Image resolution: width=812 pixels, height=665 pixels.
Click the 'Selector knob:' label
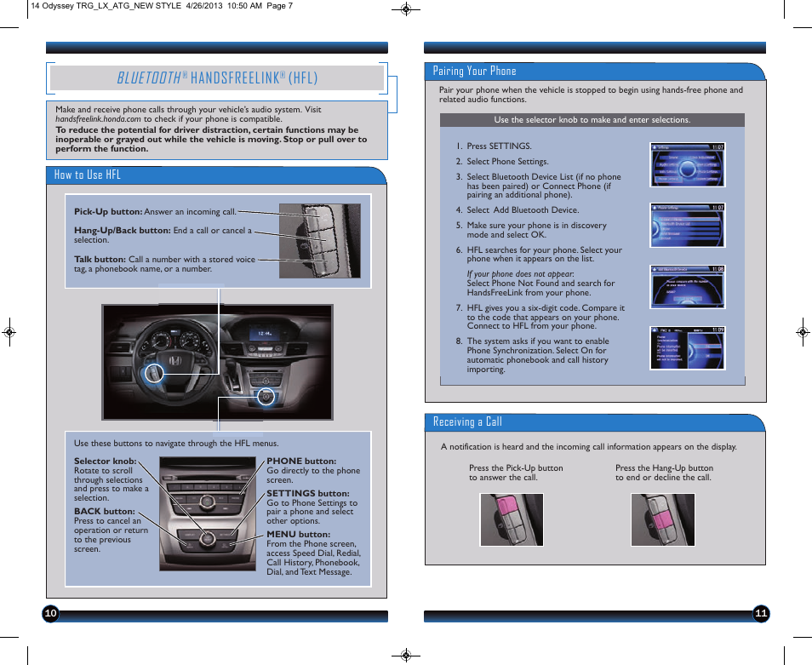coord(106,461)
